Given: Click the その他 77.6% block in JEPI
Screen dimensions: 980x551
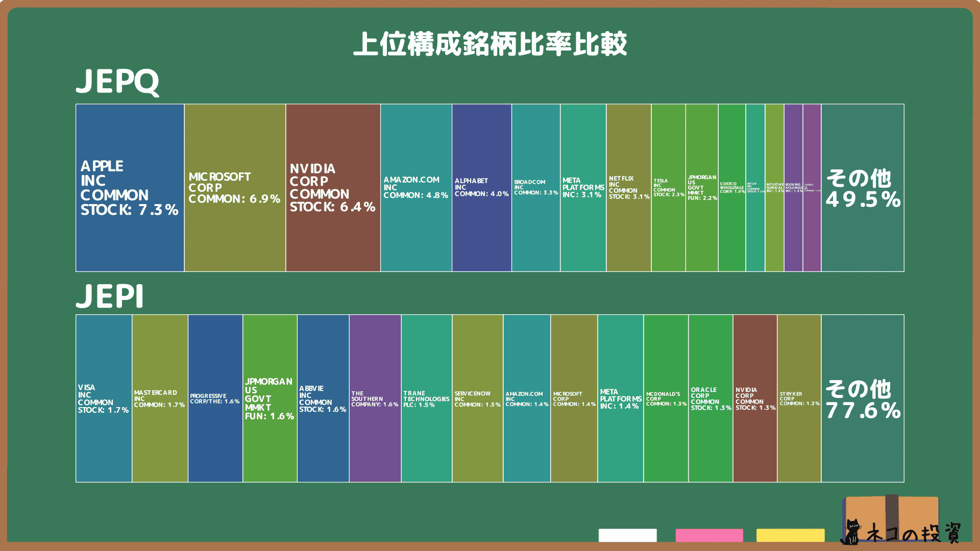Looking at the screenshot, I should click(x=863, y=398).
